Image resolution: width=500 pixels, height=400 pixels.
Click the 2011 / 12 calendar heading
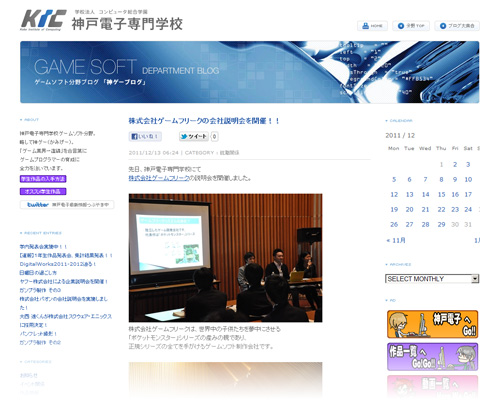tap(400, 135)
